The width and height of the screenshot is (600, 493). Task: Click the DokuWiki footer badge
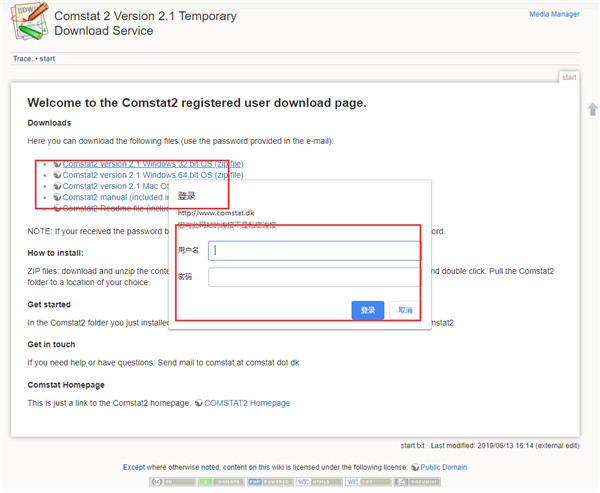pos(417,482)
